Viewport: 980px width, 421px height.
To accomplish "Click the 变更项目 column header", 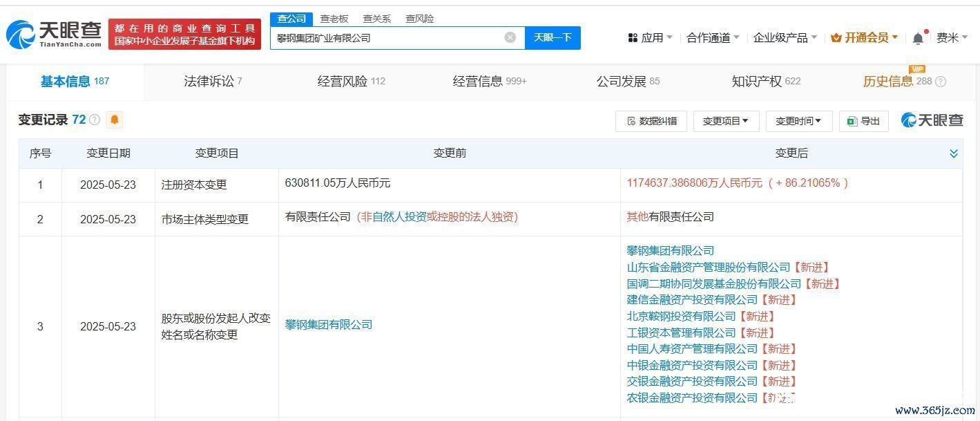I will (217, 153).
